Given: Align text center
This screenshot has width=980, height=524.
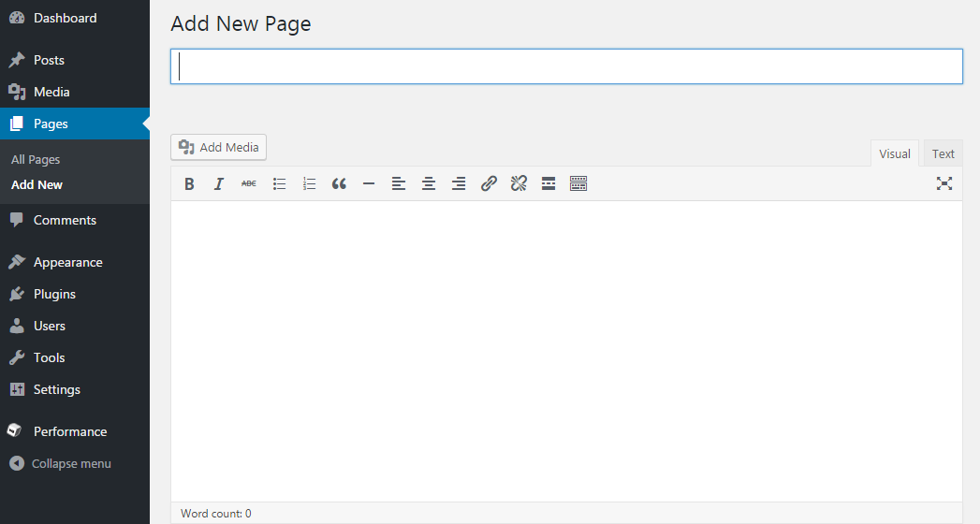Looking at the screenshot, I should [x=429, y=183].
